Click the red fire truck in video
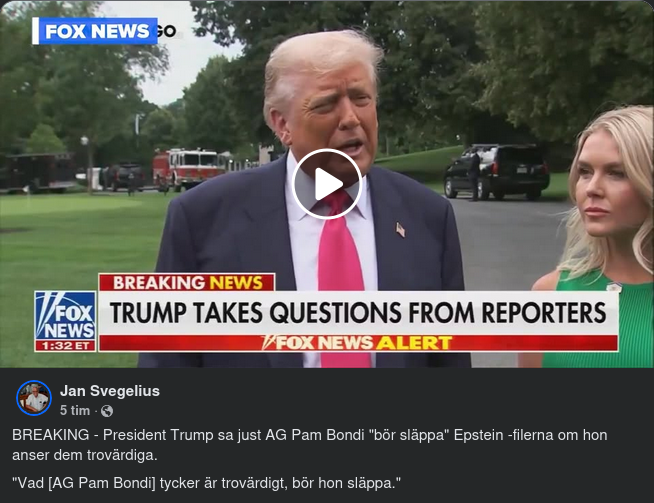The width and height of the screenshot is (654, 503). [189, 168]
